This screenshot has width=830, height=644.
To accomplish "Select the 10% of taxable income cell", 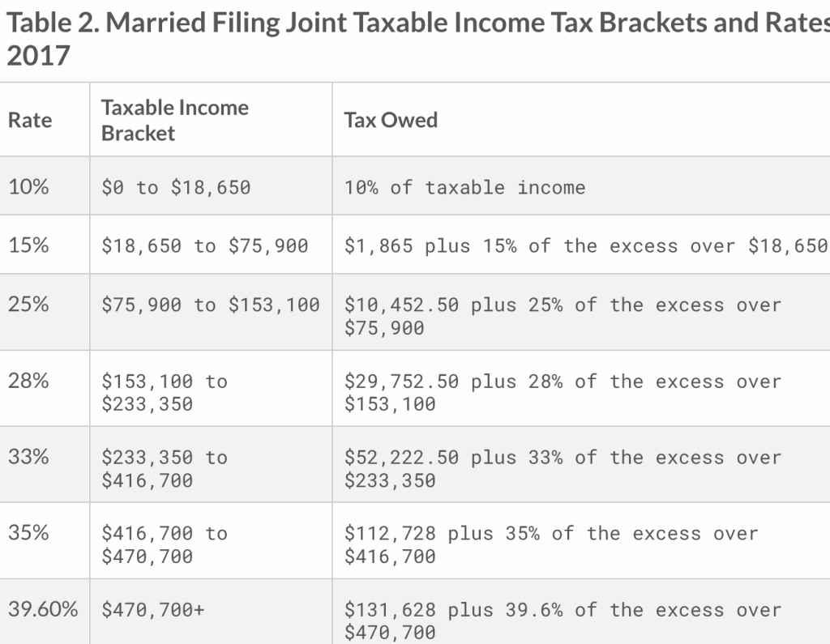I will coord(464,188).
